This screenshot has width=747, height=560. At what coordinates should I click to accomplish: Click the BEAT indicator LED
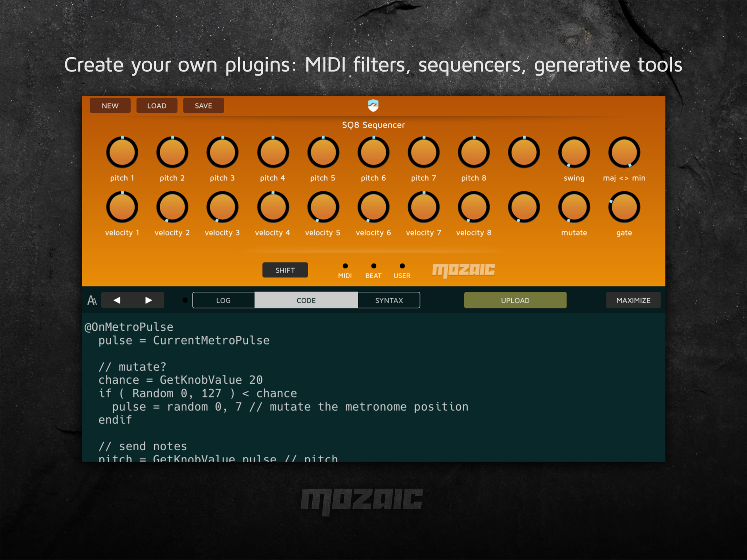click(x=373, y=266)
